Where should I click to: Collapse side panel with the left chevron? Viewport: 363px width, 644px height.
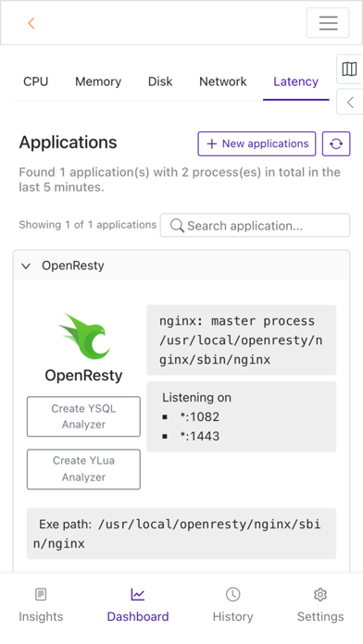(350, 102)
